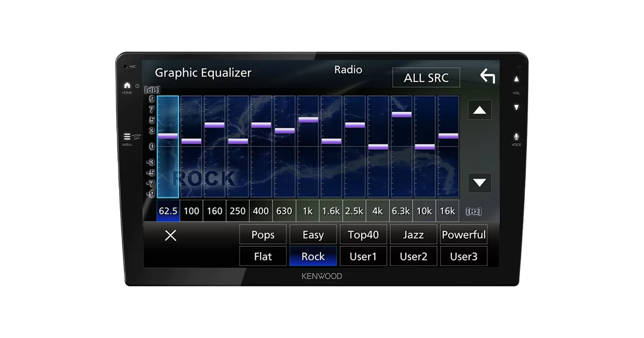The image size is (644, 338).
Task: Close equalizer with the X icon
Action: point(171,235)
